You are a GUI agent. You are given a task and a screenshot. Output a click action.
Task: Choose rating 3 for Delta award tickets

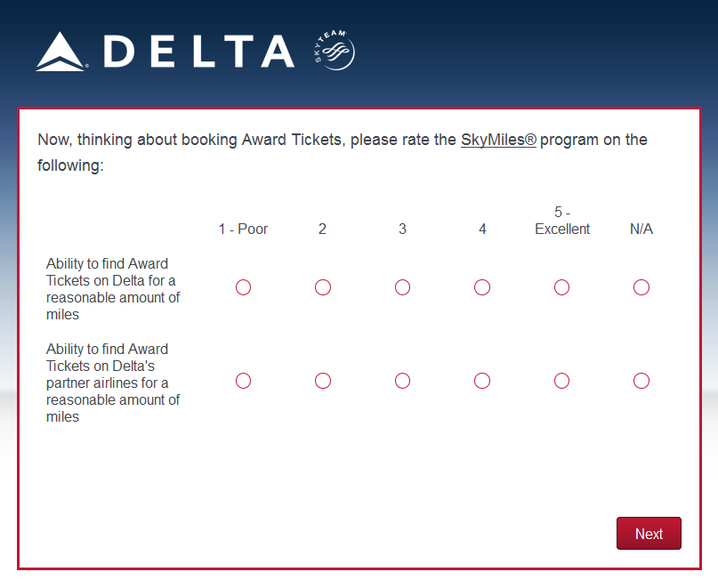coord(402,287)
